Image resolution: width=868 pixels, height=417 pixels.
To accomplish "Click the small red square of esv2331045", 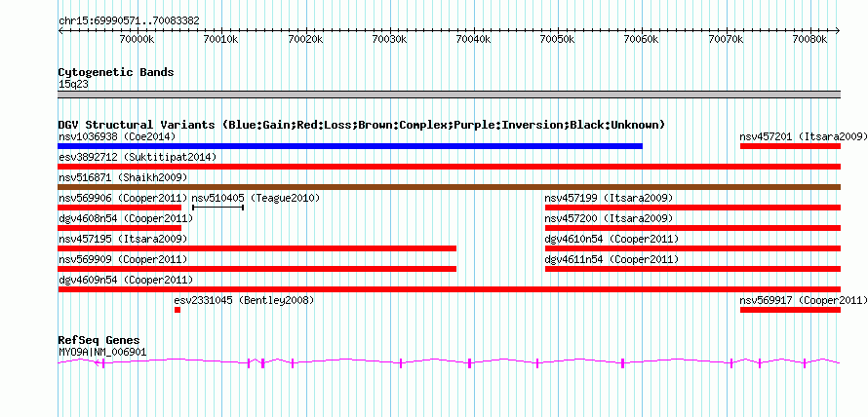I will 178,310.
